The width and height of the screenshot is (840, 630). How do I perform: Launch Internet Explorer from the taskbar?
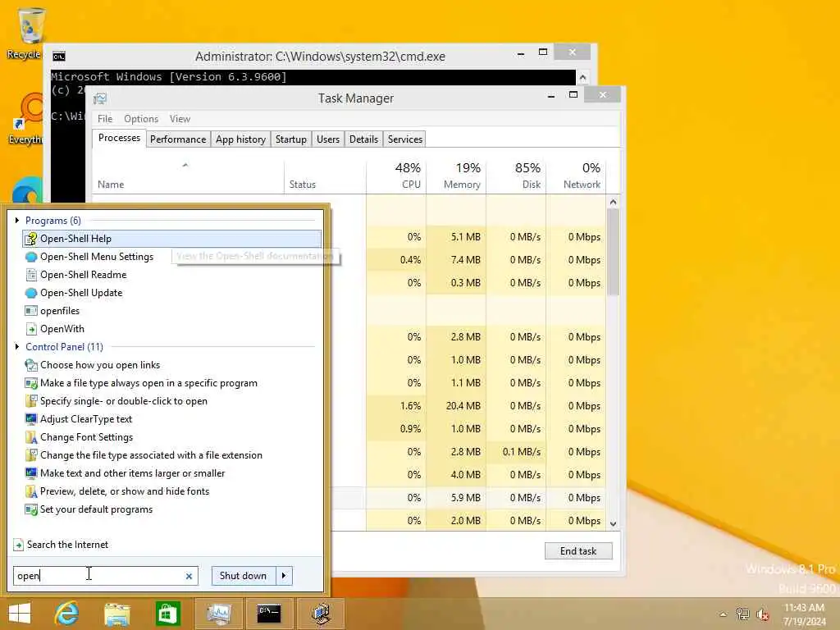click(66, 614)
